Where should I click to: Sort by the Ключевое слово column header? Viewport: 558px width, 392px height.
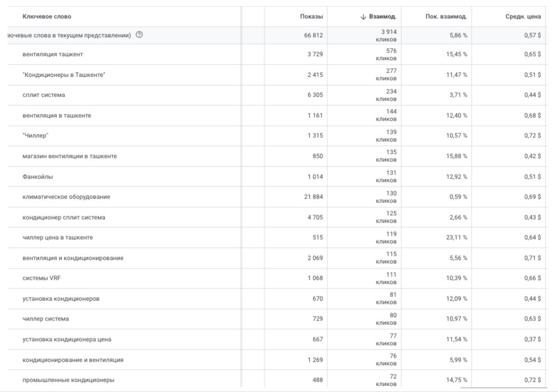tap(47, 16)
